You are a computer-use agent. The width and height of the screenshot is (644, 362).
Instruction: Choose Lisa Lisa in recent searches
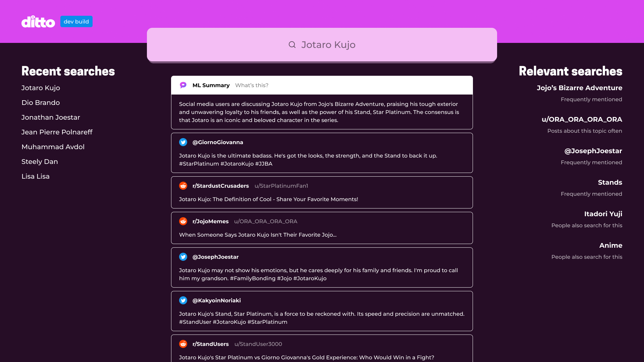[x=36, y=176]
